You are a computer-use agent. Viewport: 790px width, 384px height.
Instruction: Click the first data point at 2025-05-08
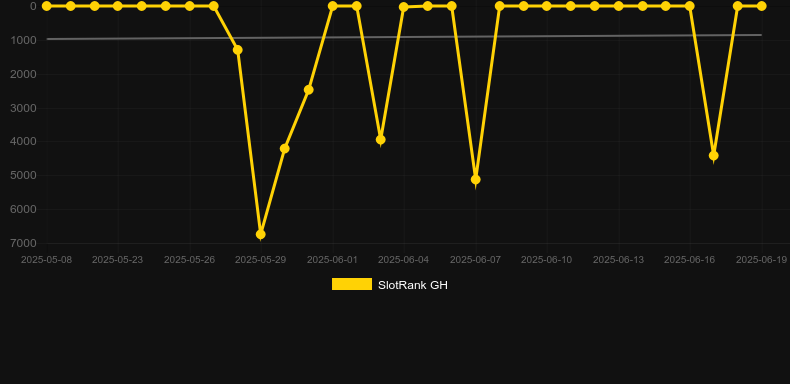pyautogui.click(x=46, y=6)
